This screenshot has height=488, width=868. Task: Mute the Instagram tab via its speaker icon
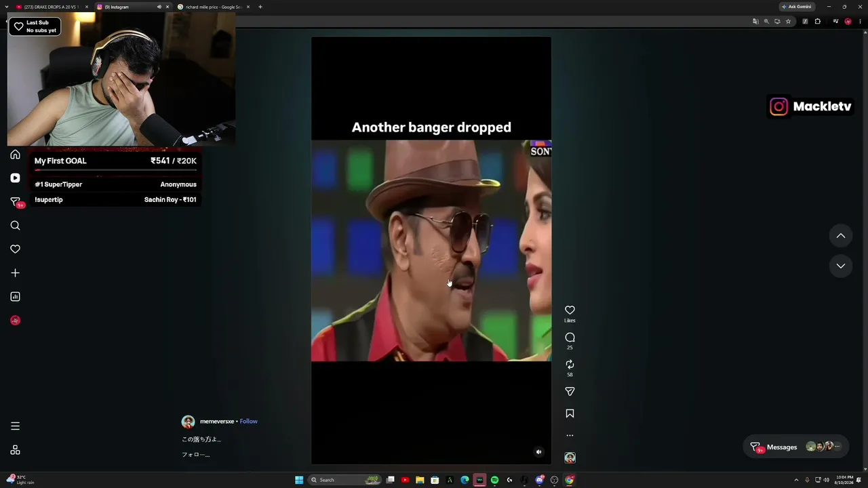(x=159, y=7)
